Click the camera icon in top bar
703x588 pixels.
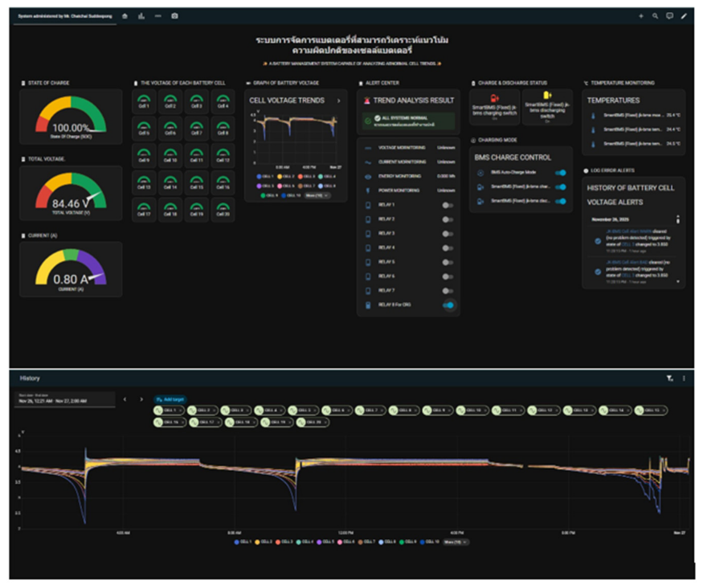(174, 16)
